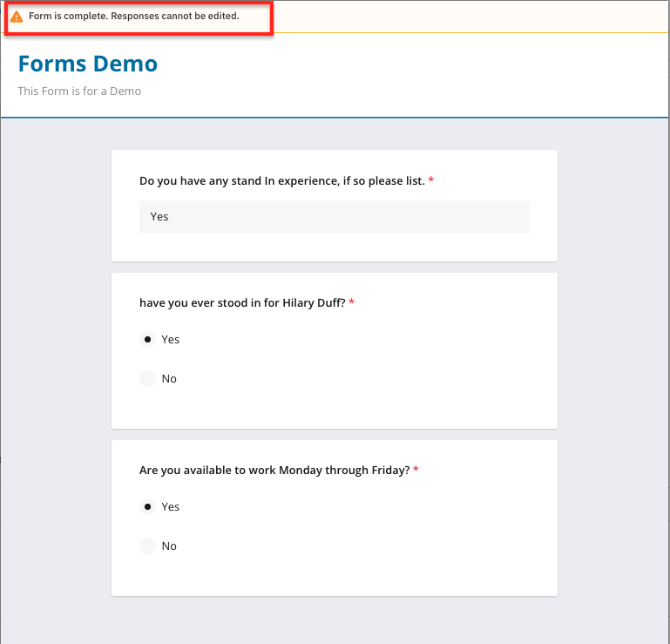Click the 'No' label text under Hilary Duff question
This screenshot has width=670, height=644.
click(169, 379)
